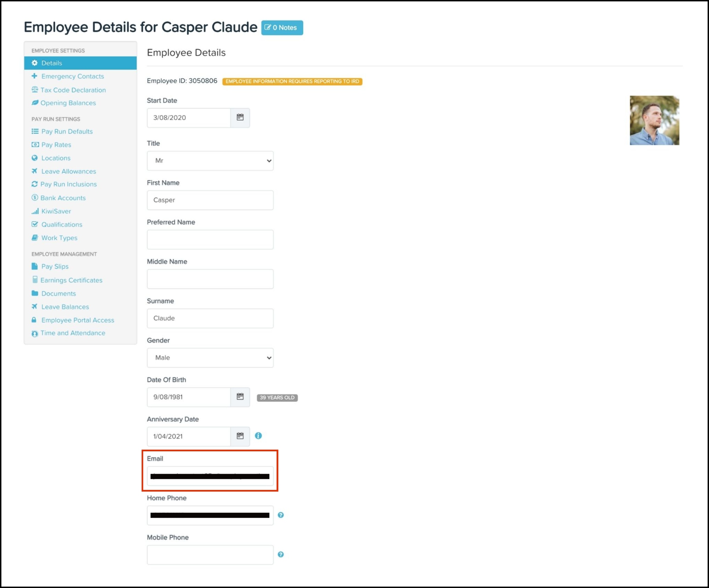The width and height of the screenshot is (709, 588).
Task: Click the KiwiSaver bar chart icon
Action: pos(35,211)
